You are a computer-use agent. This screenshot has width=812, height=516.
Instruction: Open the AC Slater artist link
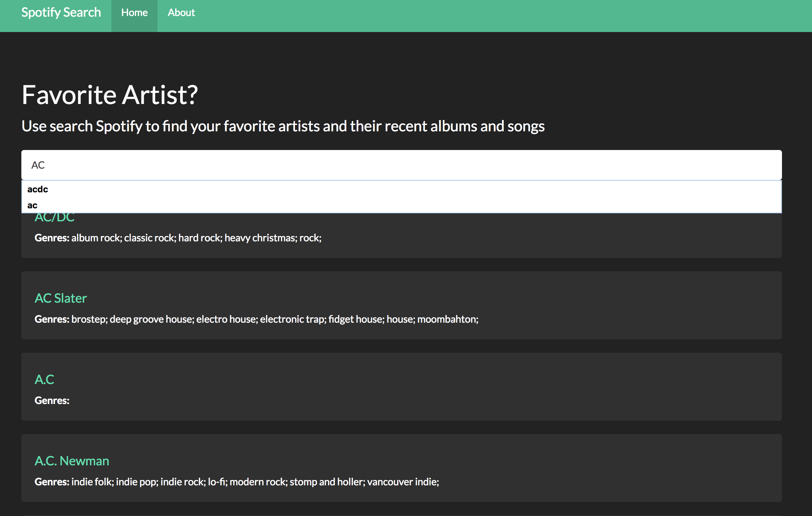61,298
